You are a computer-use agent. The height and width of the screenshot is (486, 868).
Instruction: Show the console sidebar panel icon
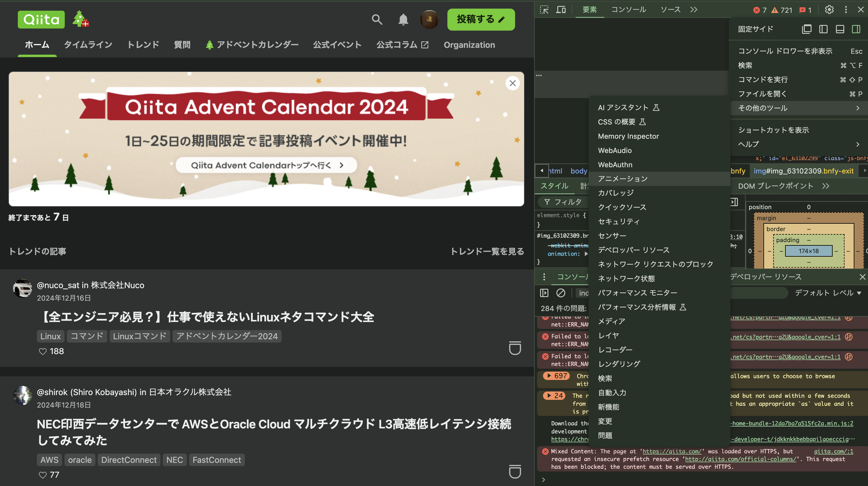544,293
